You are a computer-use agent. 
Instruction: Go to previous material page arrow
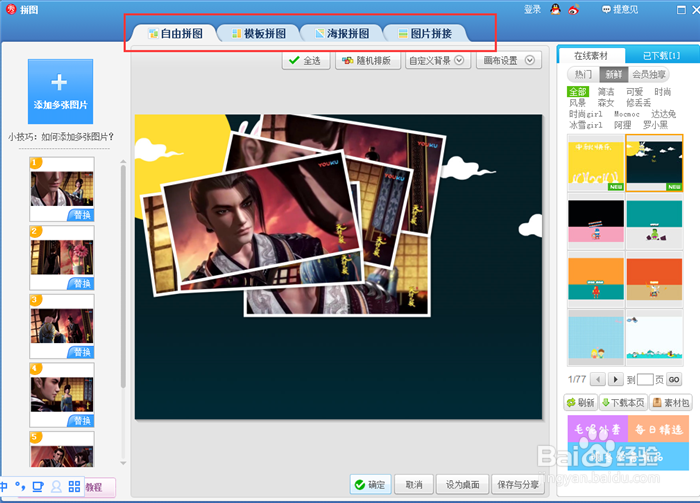coord(598,379)
